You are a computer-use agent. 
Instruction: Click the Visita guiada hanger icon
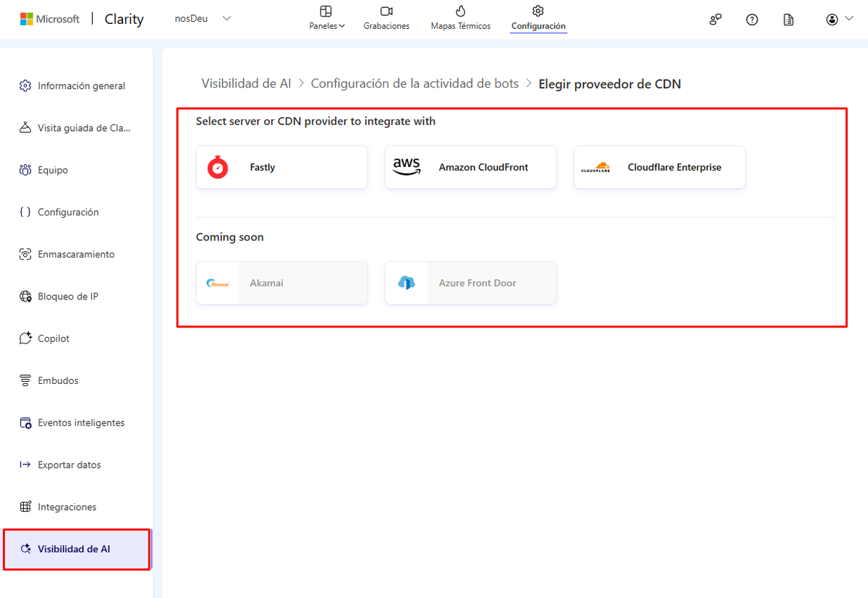click(x=25, y=128)
